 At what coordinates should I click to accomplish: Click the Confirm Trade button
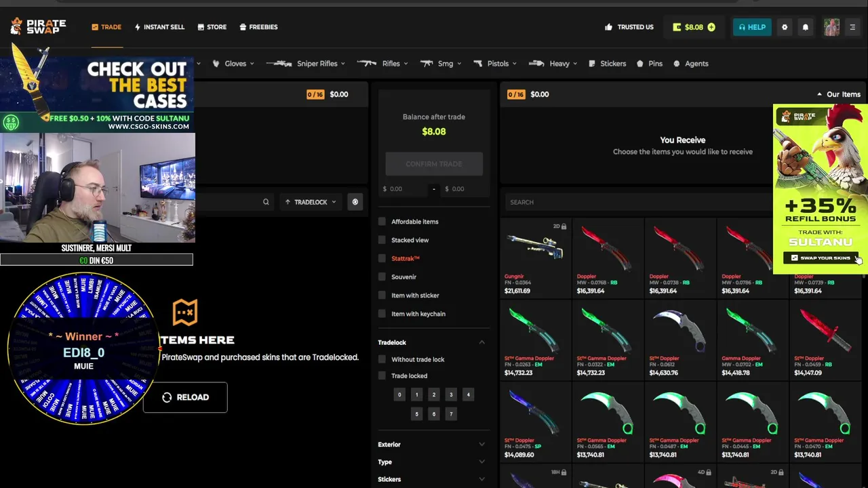[x=434, y=164]
